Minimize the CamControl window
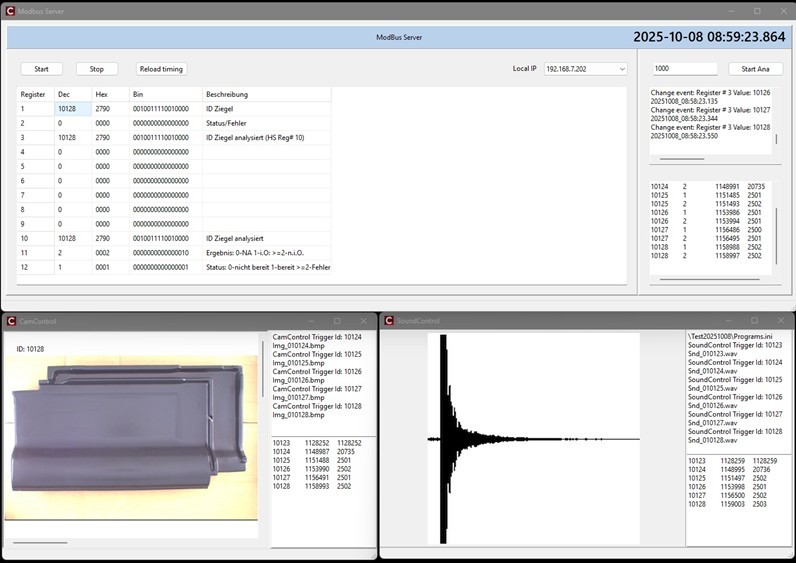Viewport: 796px width, 563px height. [311, 321]
